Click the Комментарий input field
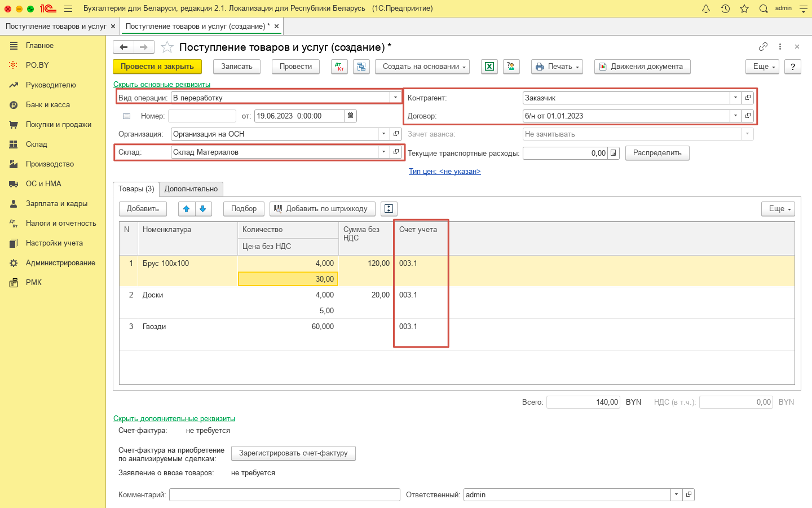Image resolution: width=812 pixels, height=508 pixels. (284, 494)
